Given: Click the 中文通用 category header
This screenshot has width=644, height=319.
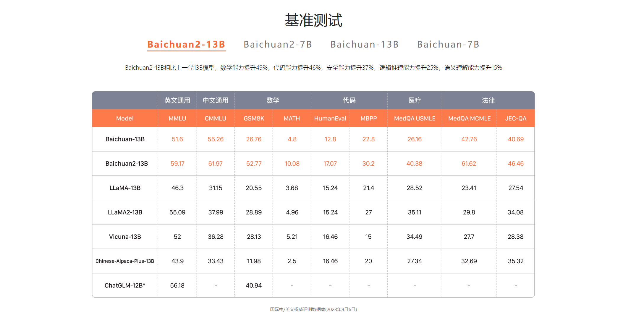Looking at the screenshot, I should click(x=215, y=100).
